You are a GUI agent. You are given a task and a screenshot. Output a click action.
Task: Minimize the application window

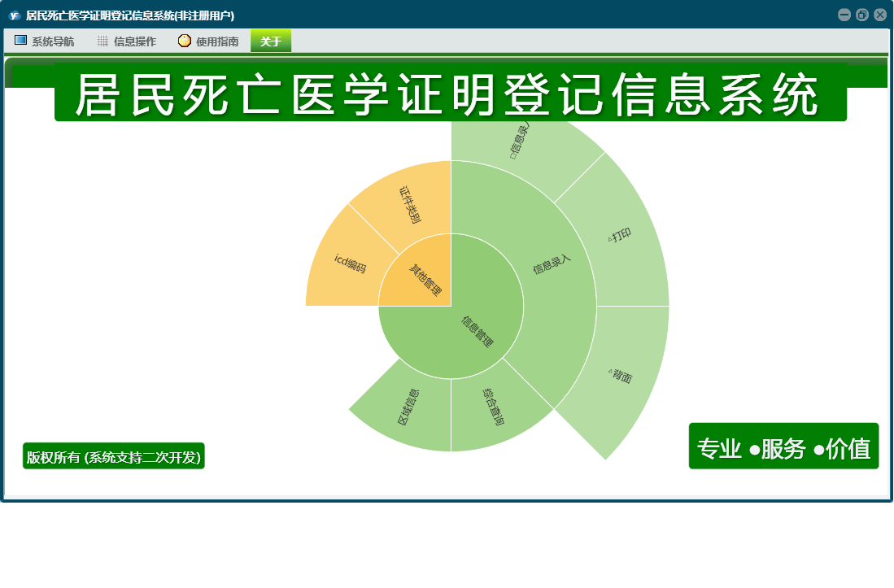point(844,15)
